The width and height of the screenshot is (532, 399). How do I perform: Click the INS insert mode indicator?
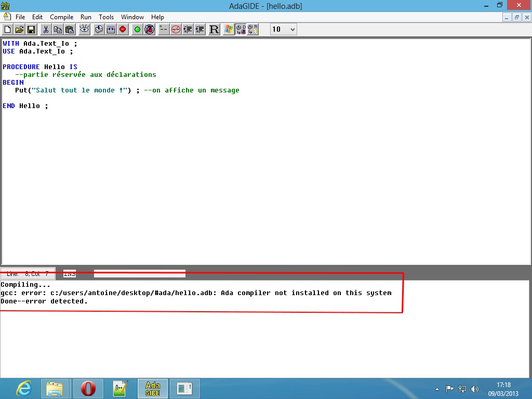pyautogui.click(x=70, y=274)
